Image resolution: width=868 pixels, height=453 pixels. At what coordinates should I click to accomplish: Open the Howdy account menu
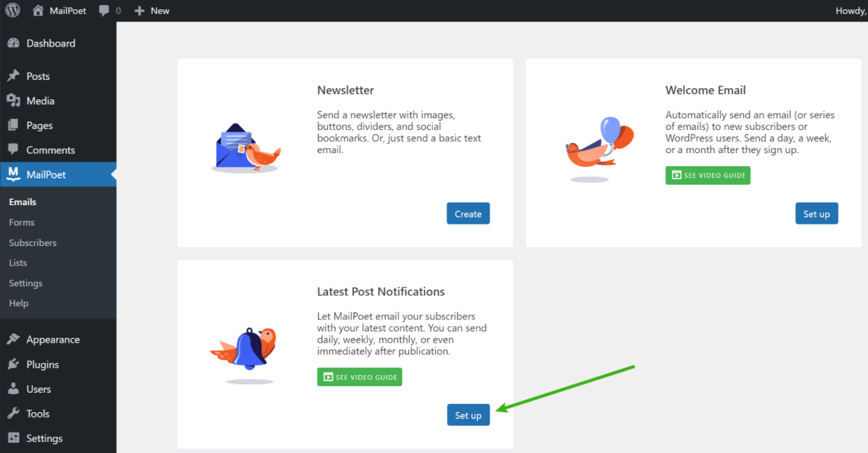pyautogui.click(x=850, y=10)
